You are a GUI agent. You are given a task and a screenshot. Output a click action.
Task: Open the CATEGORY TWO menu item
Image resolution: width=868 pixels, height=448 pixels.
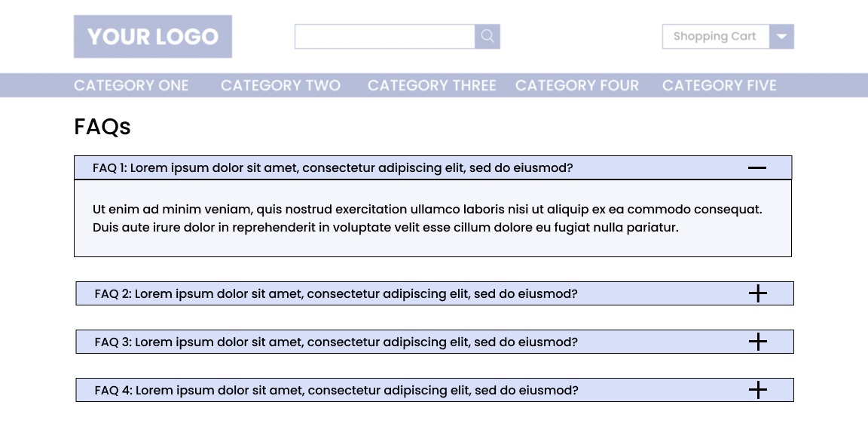(x=280, y=85)
